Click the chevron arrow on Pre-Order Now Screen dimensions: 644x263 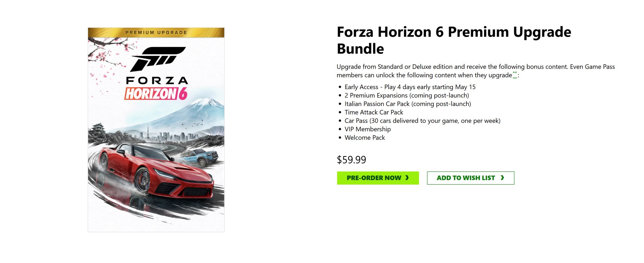tap(407, 178)
